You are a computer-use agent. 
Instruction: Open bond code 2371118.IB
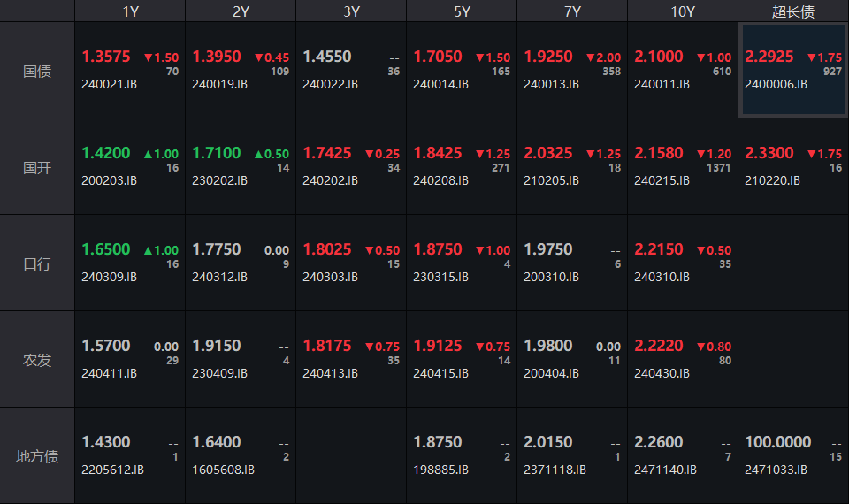pyautogui.click(x=555, y=470)
